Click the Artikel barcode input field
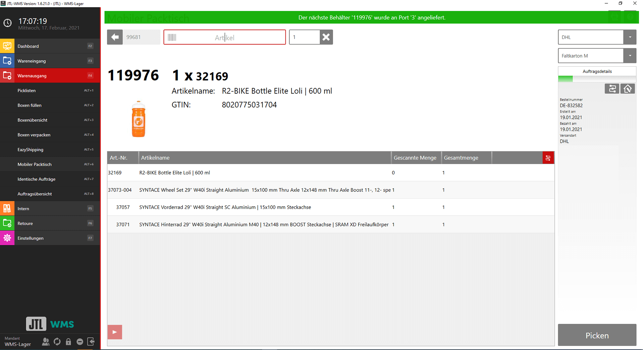This screenshot has width=644, height=350. [224, 37]
